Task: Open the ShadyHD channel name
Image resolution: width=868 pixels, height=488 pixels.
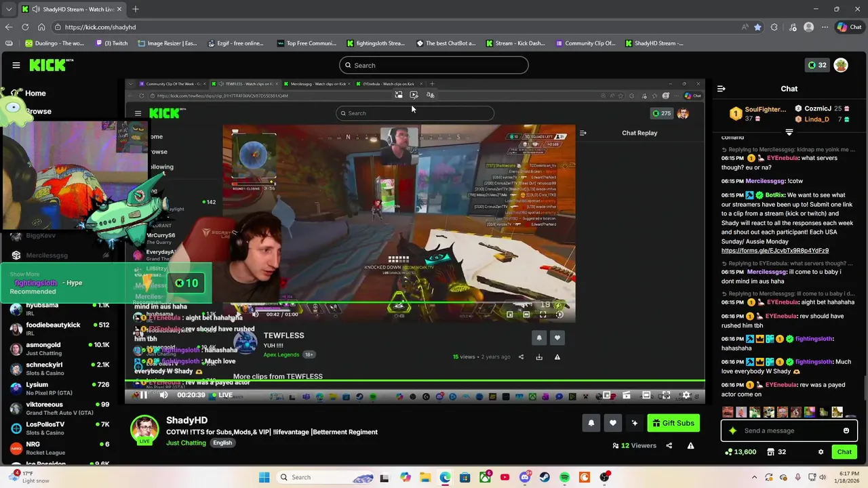Action: (186, 420)
